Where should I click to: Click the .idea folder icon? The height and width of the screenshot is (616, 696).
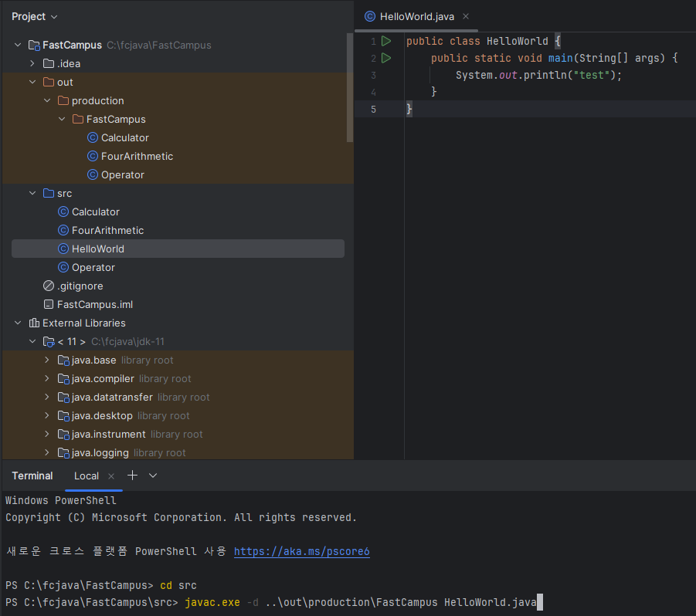(49, 63)
